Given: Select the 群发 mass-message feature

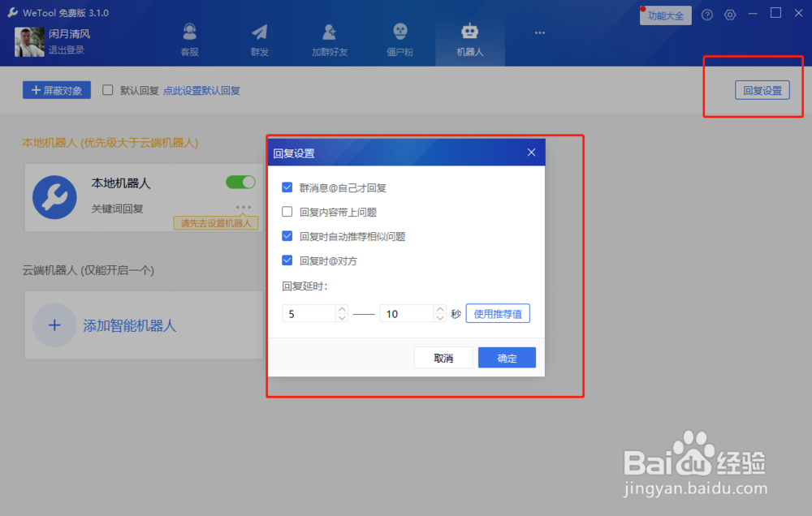Looking at the screenshot, I should click(259, 37).
